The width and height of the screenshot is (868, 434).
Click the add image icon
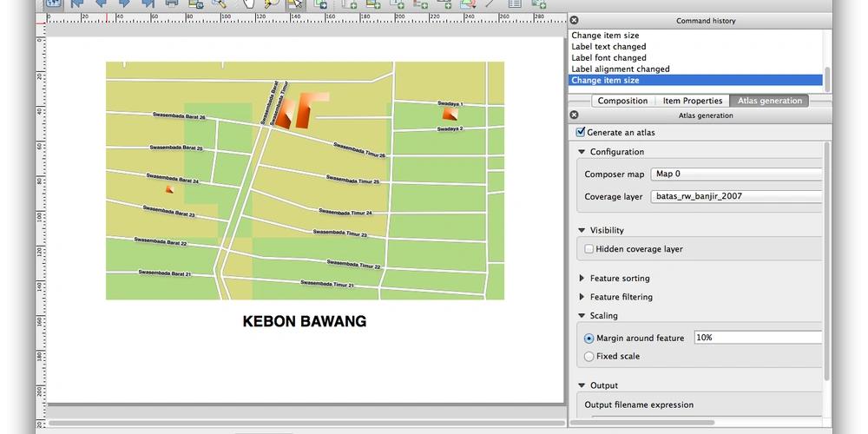click(373, 3)
